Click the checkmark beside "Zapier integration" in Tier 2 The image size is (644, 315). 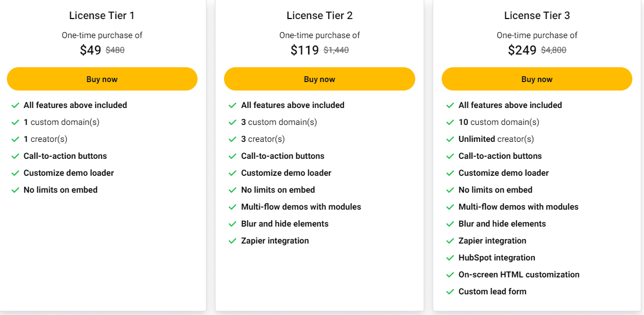(x=232, y=240)
